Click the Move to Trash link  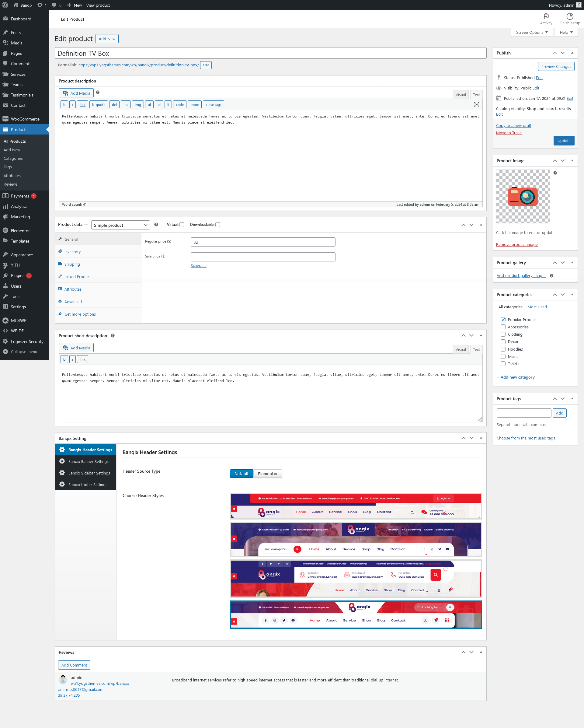click(509, 133)
